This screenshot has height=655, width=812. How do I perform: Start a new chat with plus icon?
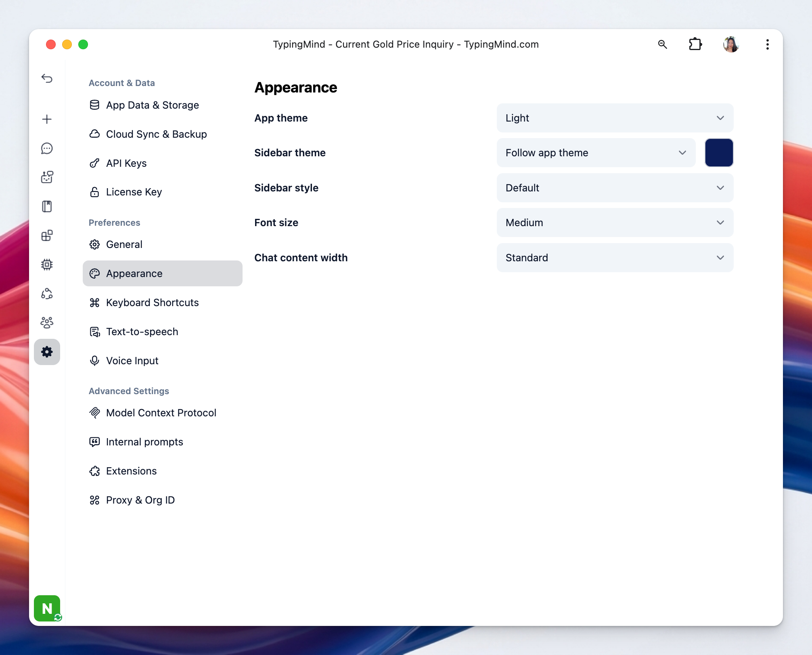[47, 119]
